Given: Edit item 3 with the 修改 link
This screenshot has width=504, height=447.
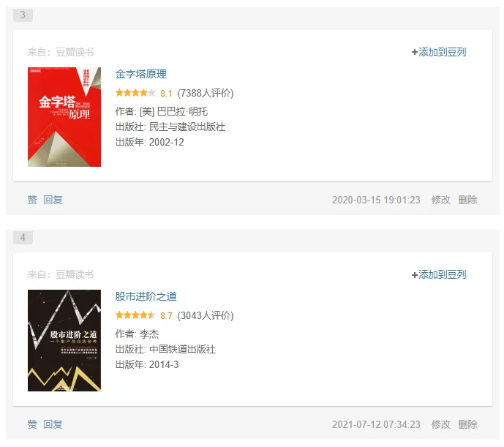Looking at the screenshot, I should [440, 200].
